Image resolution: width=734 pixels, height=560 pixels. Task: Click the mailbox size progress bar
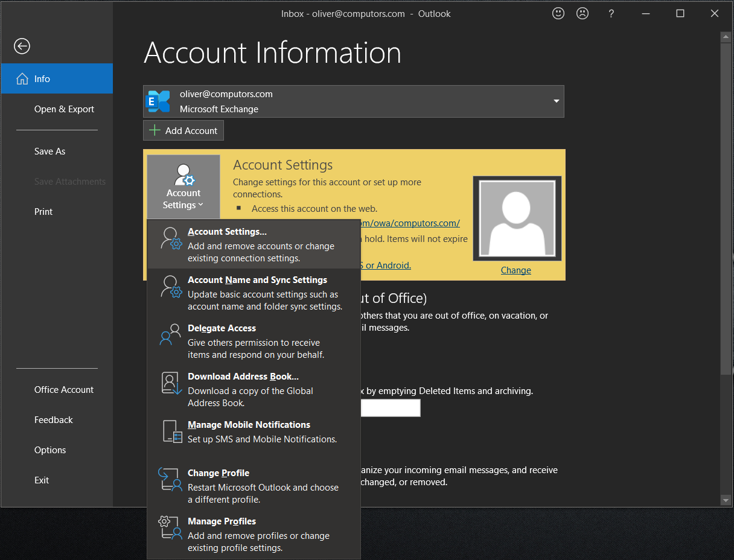pyautogui.click(x=390, y=408)
